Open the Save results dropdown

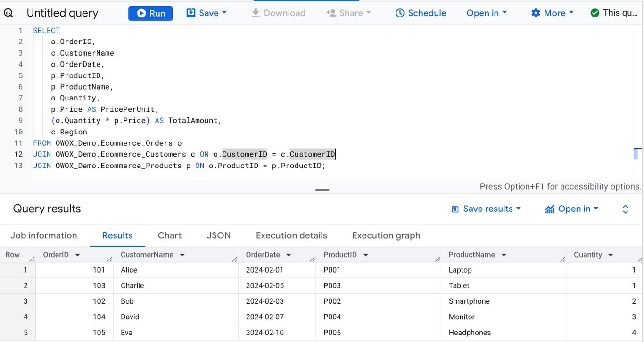click(x=486, y=209)
